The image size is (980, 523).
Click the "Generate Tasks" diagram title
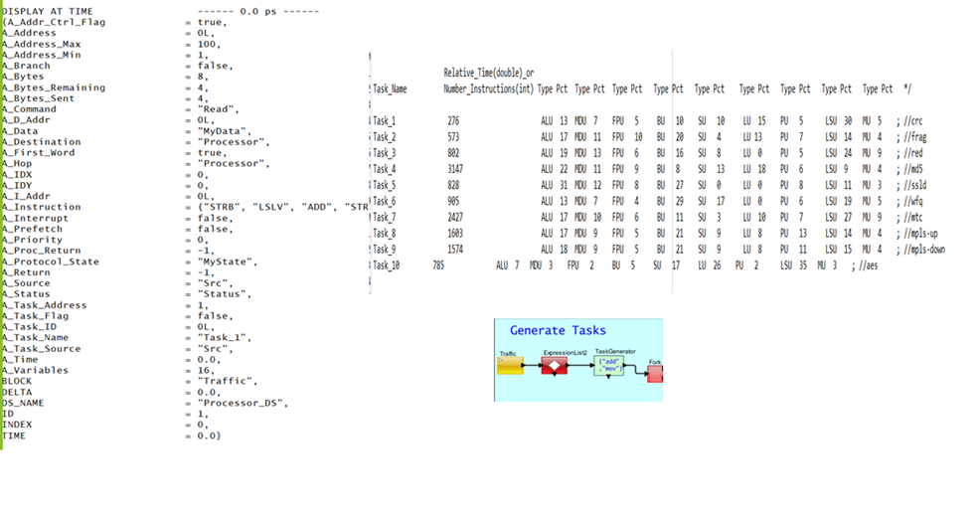558,330
